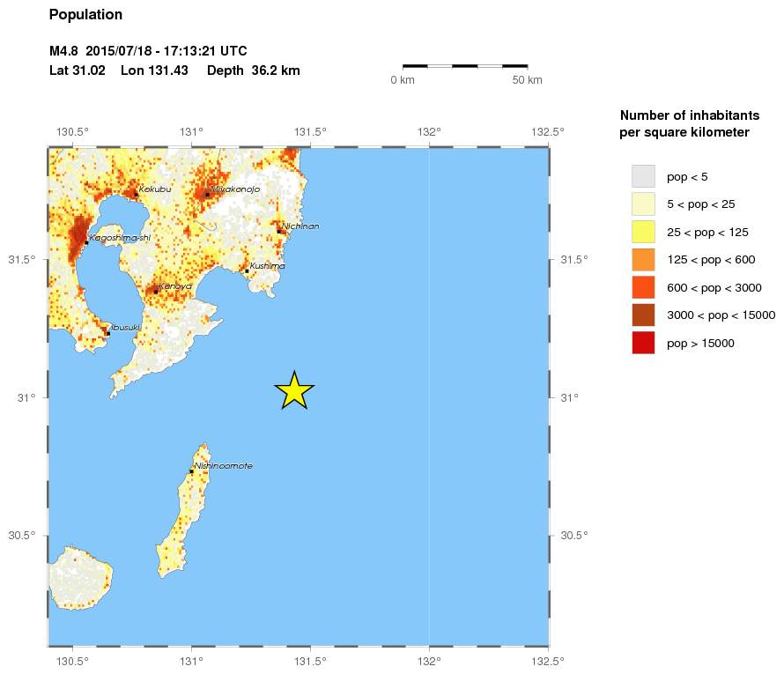Image resolution: width=784 pixels, height=674 pixels.
Task: Select the Kushima city marker
Action: [247, 271]
